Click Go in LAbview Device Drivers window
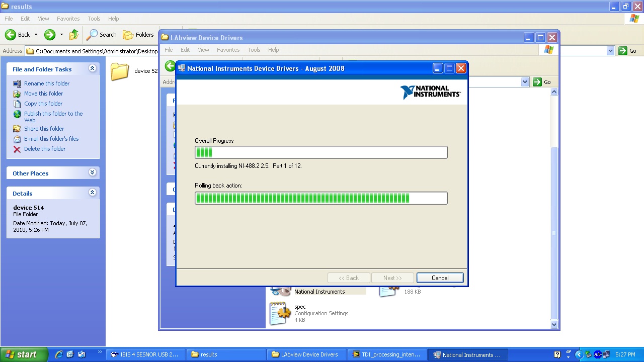The width and height of the screenshot is (644, 362). pos(542,82)
